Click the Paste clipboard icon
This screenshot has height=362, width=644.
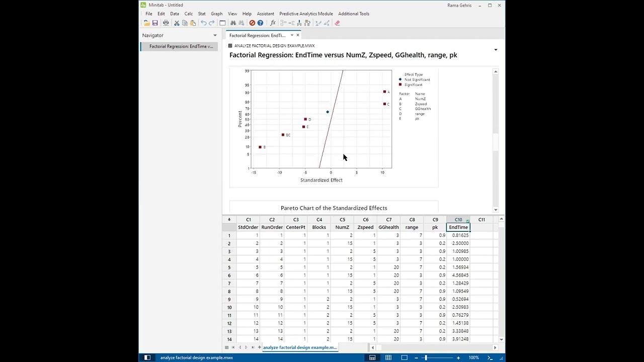(x=193, y=23)
